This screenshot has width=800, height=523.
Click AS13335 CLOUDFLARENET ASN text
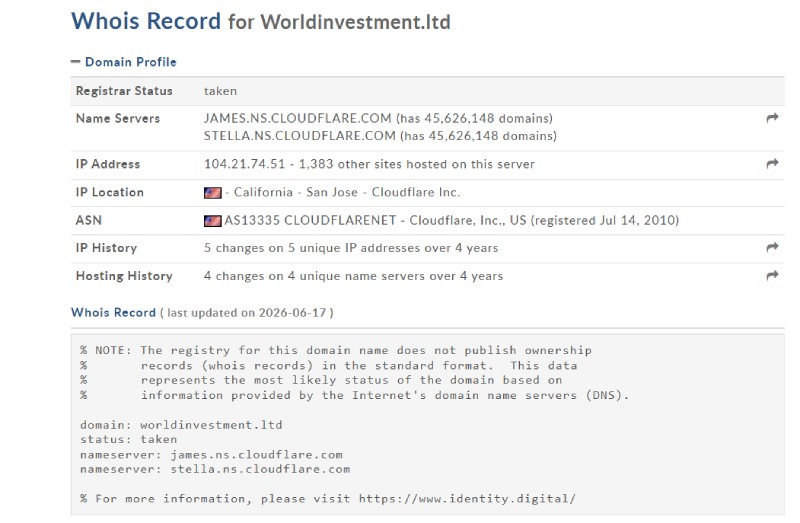(310, 220)
